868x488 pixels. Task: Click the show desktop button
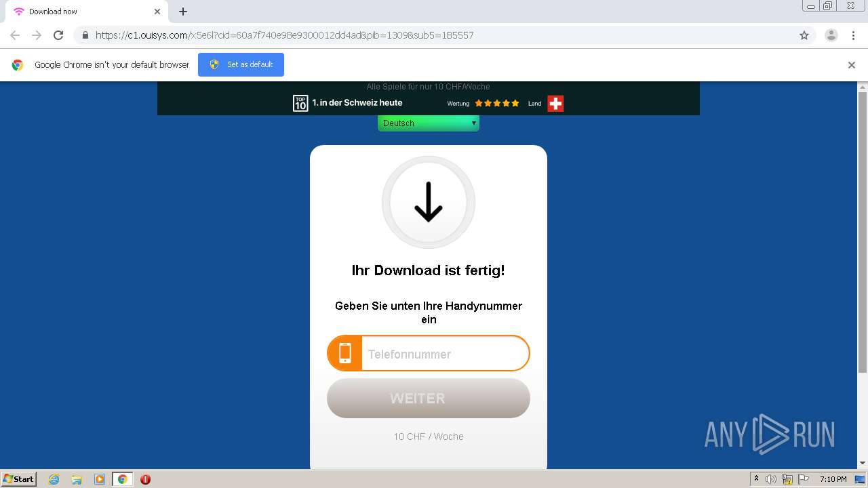click(x=860, y=479)
